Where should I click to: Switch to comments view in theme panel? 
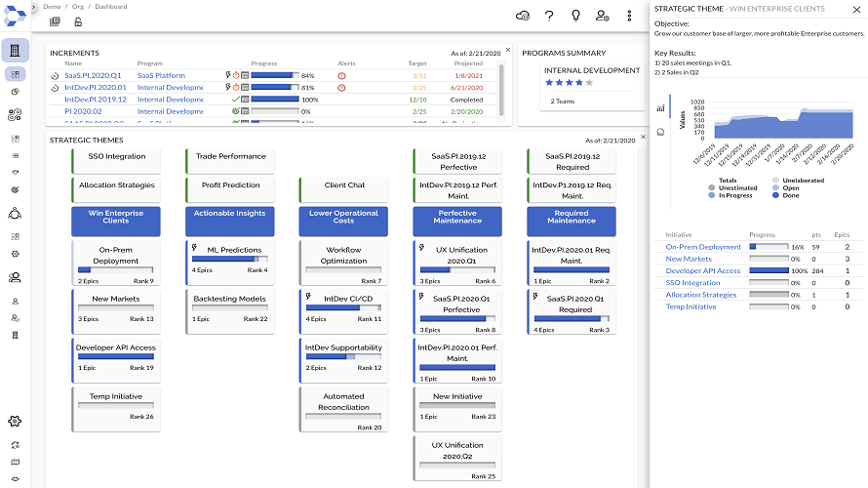pyautogui.click(x=660, y=132)
